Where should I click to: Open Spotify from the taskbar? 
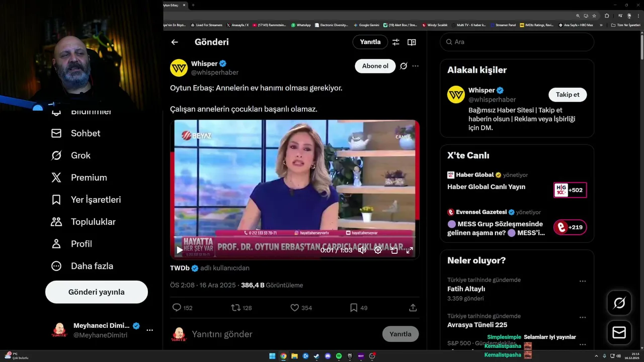pos(339,356)
